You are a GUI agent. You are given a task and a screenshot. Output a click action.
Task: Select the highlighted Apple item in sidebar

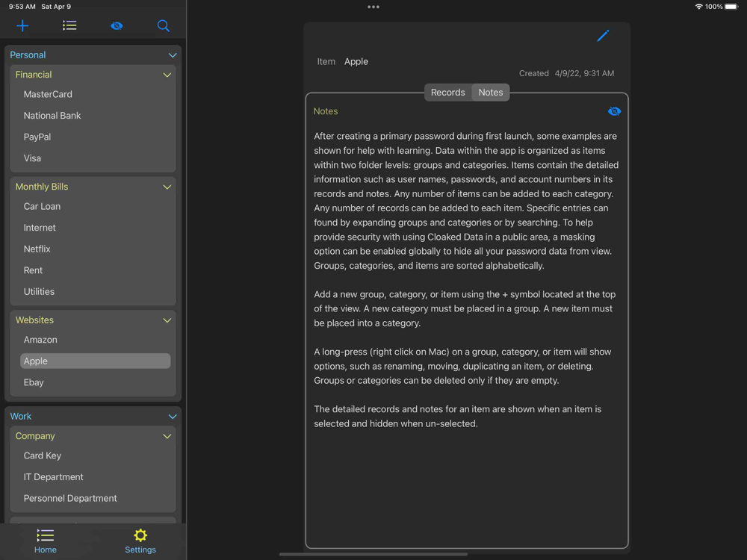(x=96, y=361)
